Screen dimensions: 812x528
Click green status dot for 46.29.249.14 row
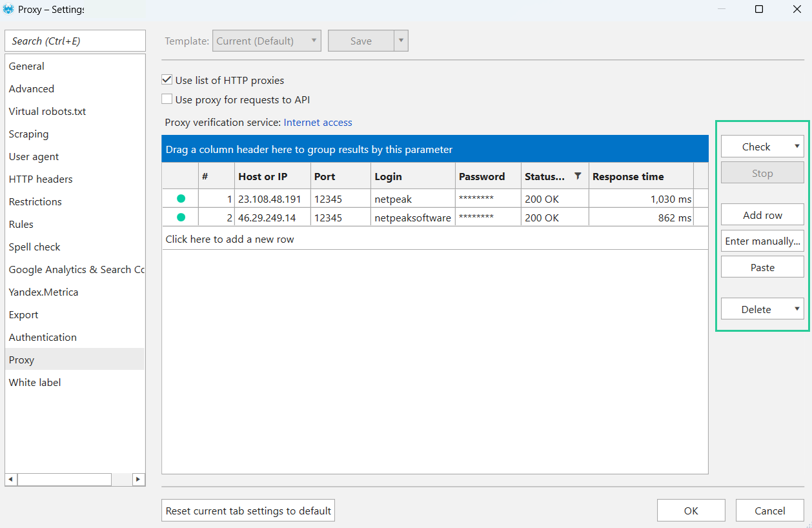(181, 218)
